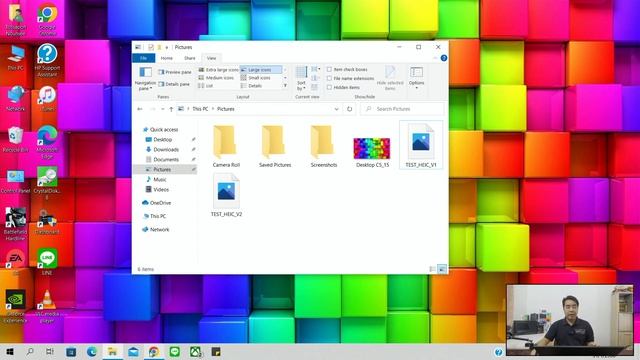Viewport: 640px width, 360px height.
Task: Open recent locations dropdown arrow
Action: pos(163,109)
